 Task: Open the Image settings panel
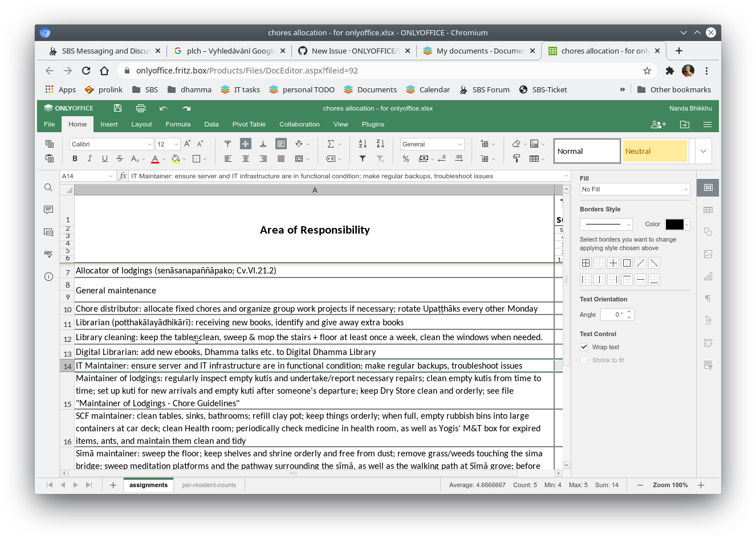[x=708, y=254]
